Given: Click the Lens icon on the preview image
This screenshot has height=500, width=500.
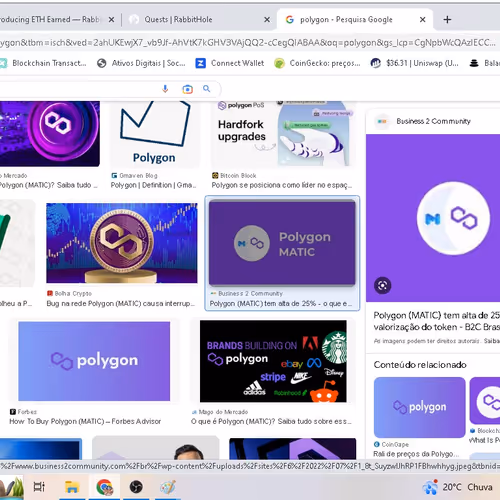Looking at the screenshot, I should (382, 286).
